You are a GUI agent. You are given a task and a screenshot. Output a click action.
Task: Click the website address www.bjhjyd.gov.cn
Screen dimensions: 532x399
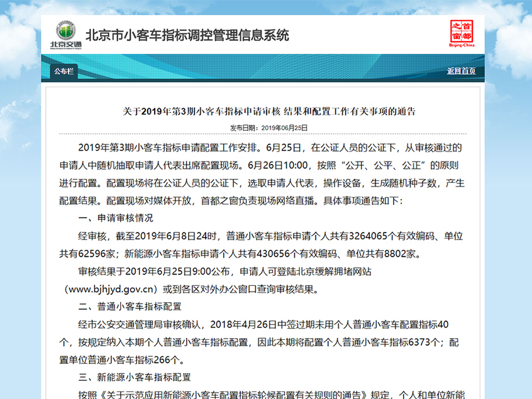tap(111, 289)
